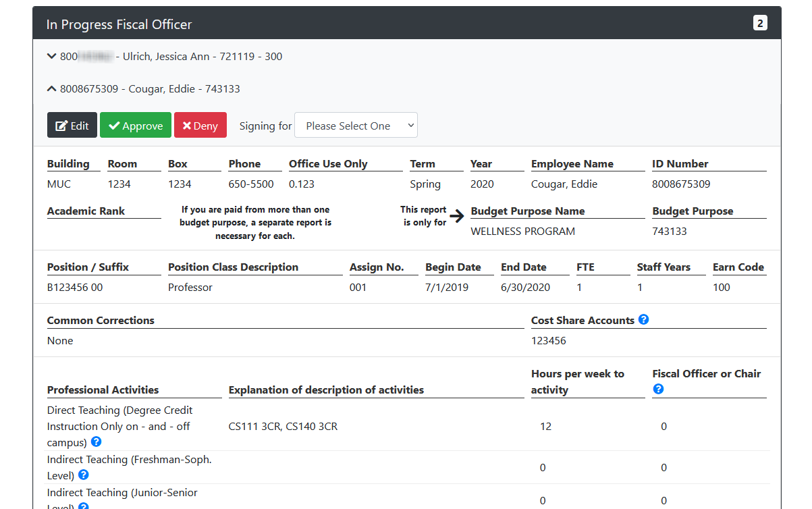
Task: Click the explanation text CS111 3CR, CS140 3CR
Action: point(283,427)
